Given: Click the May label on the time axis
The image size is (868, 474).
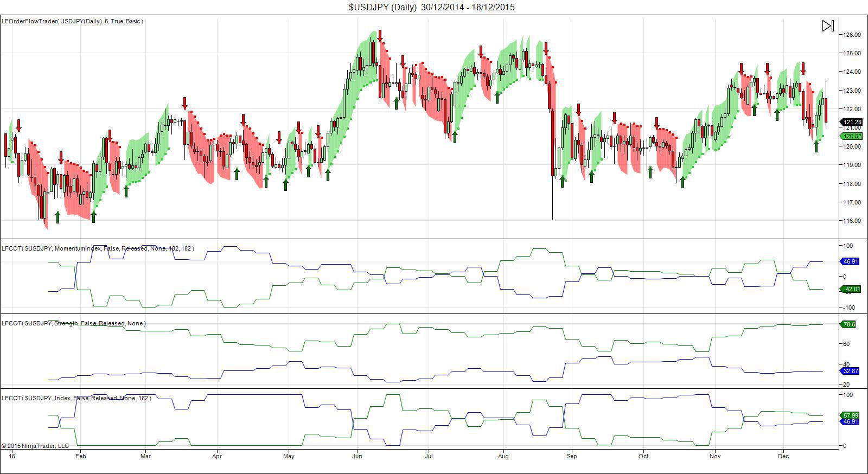Looking at the screenshot, I should [x=289, y=456].
